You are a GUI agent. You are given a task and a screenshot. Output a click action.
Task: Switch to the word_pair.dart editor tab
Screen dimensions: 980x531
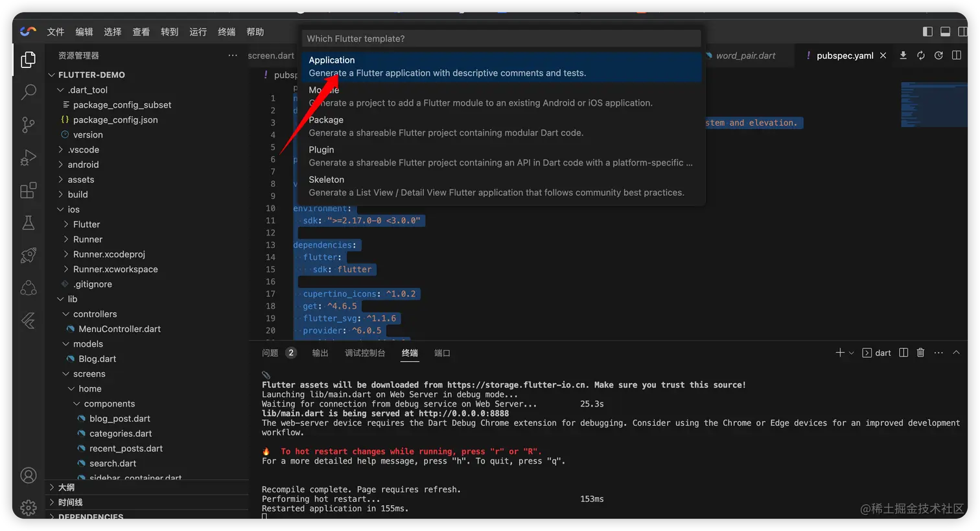pyautogui.click(x=745, y=56)
